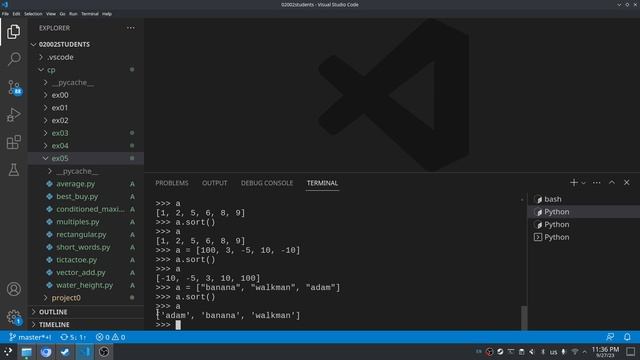This screenshot has width=640, height=360.
Task: Switch to the DEBUG CONSOLE tab
Action: pyautogui.click(x=267, y=183)
